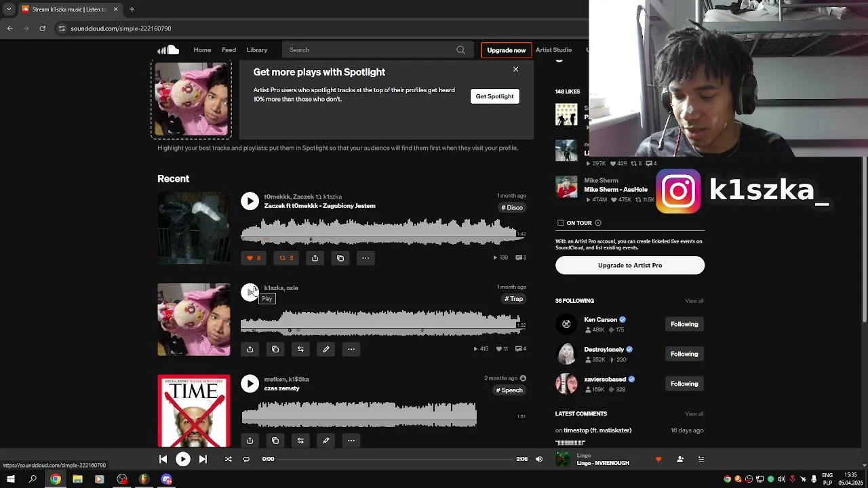Image resolution: width=868 pixels, height=488 pixels.
Task: Seek along the player progress bar
Action: click(x=396, y=459)
